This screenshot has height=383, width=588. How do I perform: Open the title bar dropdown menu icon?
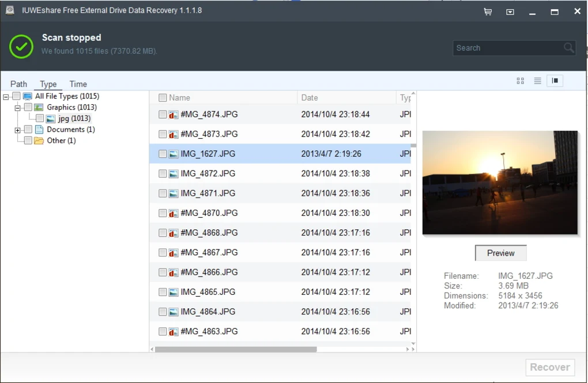pos(510,12)
